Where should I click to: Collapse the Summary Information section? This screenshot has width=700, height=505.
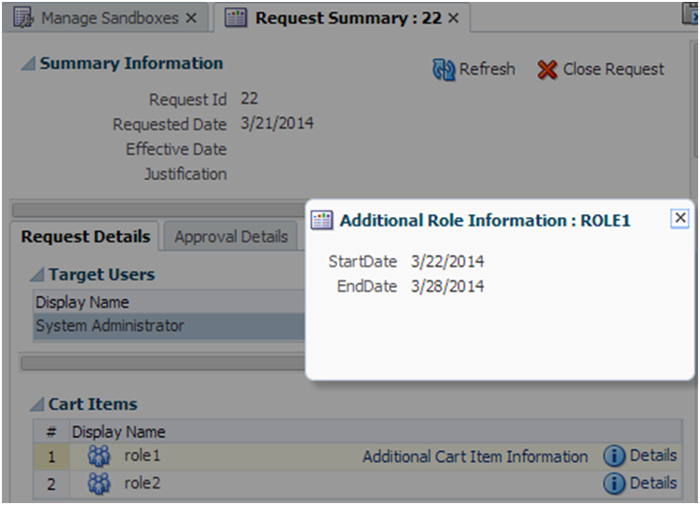[x=29, y=64]
